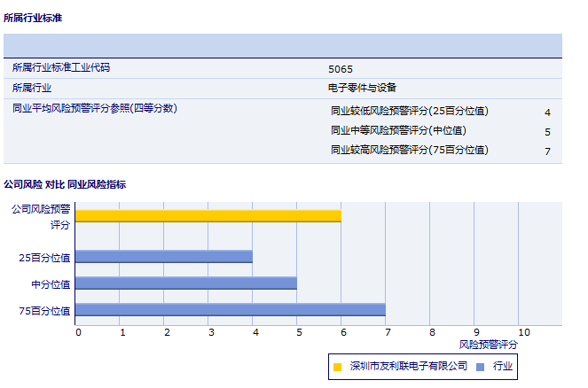Click the 所属行业标准工业代码 row label
Viewport: 588px width, 388px height.
(61, 67)
